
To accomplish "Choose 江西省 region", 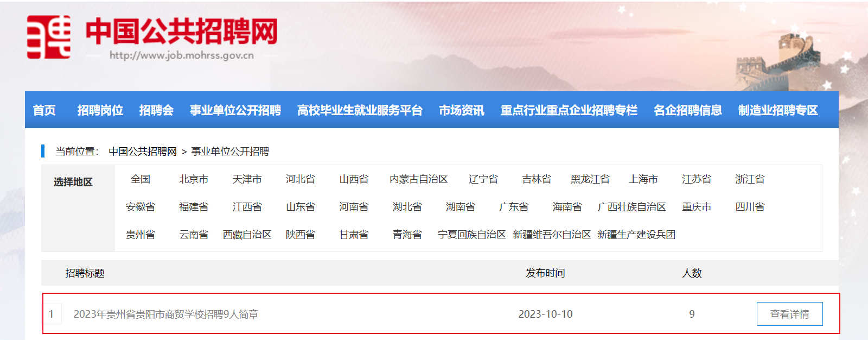I will click(247, 207).
